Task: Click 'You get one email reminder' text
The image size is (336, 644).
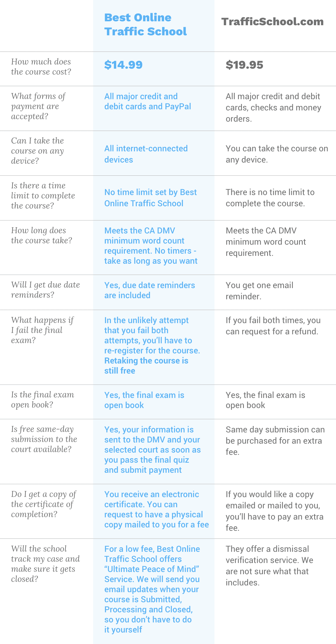Action: [x=260, y=291]
